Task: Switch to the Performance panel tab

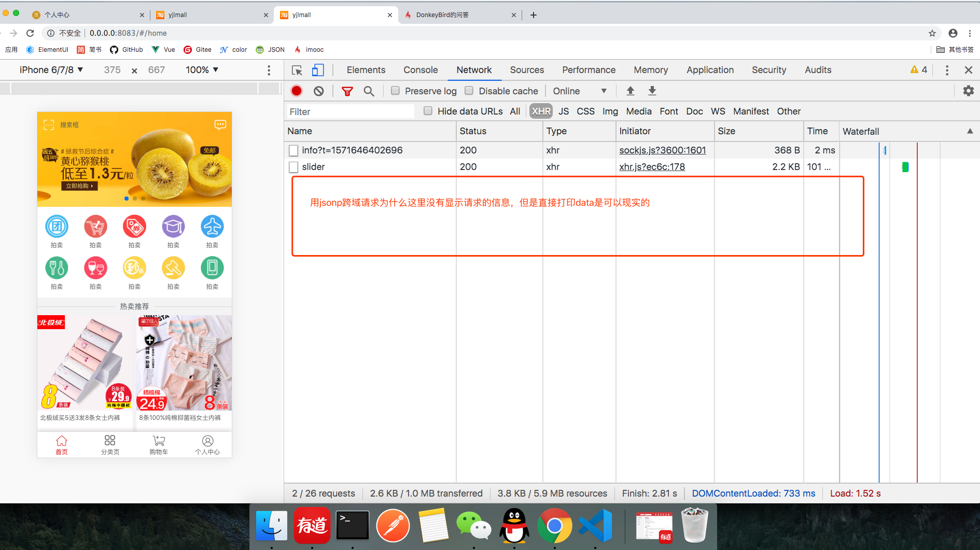Action: 589,70
